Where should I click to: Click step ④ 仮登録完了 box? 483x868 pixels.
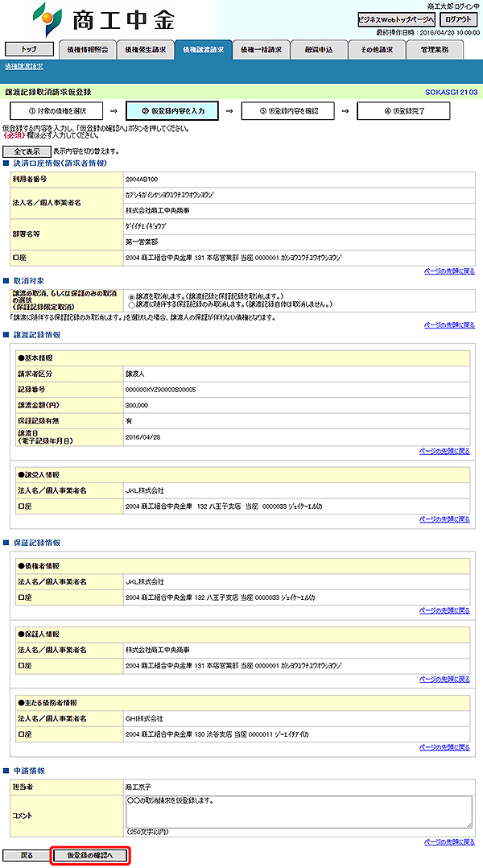tap(403, 111)
